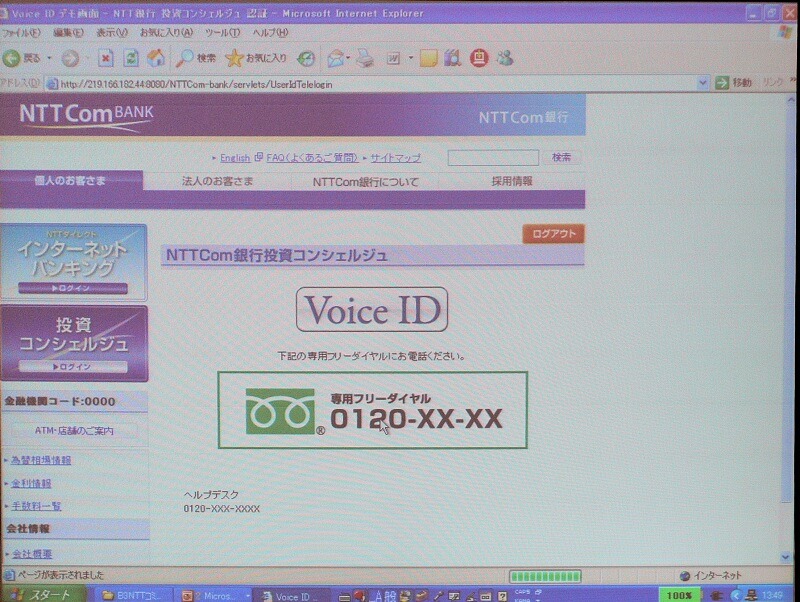
Task: Click the Search (検索) magnifier icon
Action: pyautogui.click(x=184, y=59)
